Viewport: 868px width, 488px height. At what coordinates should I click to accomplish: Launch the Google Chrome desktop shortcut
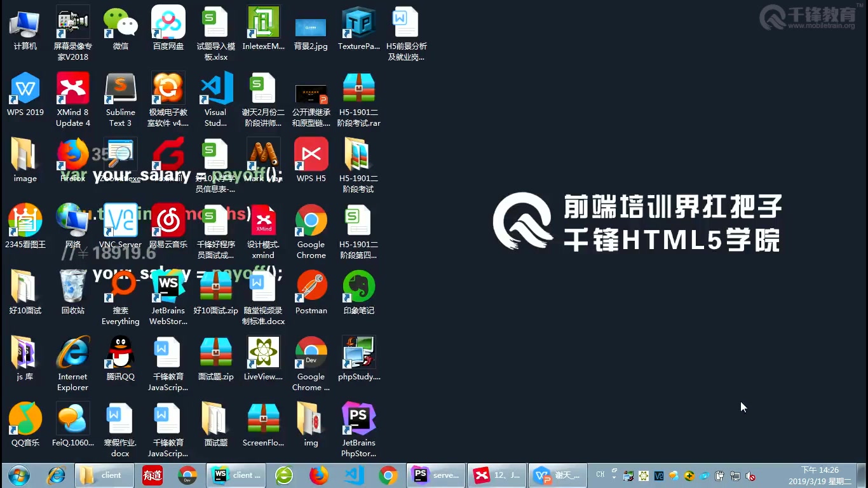click(311, 232)
